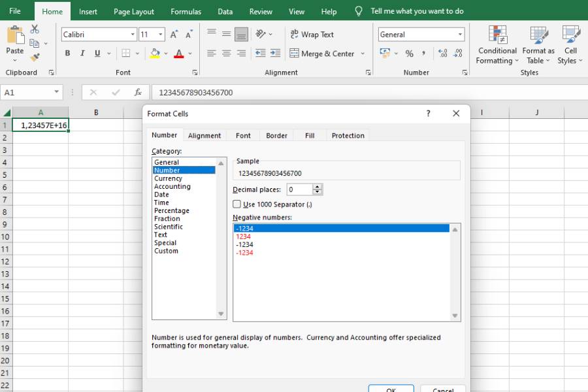Screen dimensions: 588x392
Task: Toggle Italic formatting
Action: click(x=82, y=54)
